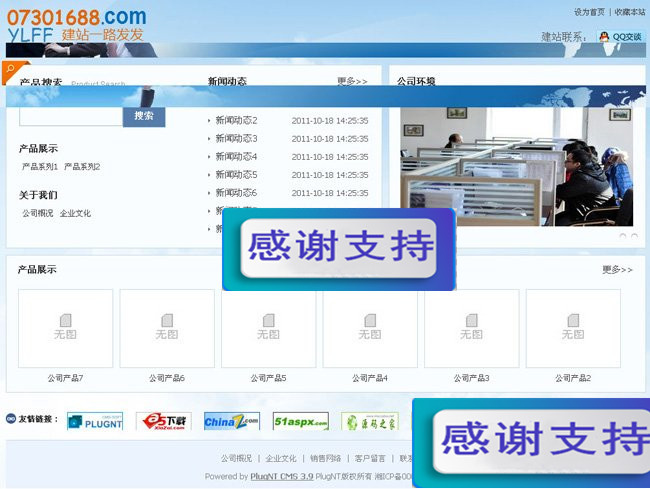Image resolution: width=650 pixels, height=489 pixels.
Task: Click the 51aspx.com friend link logo
Action: click(301, 421)
